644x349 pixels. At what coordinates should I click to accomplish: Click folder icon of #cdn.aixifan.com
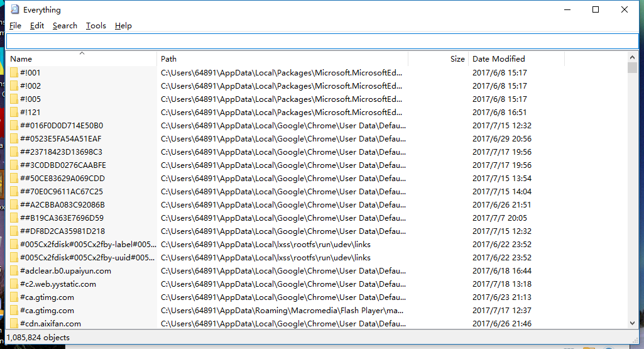pos(14,324)
